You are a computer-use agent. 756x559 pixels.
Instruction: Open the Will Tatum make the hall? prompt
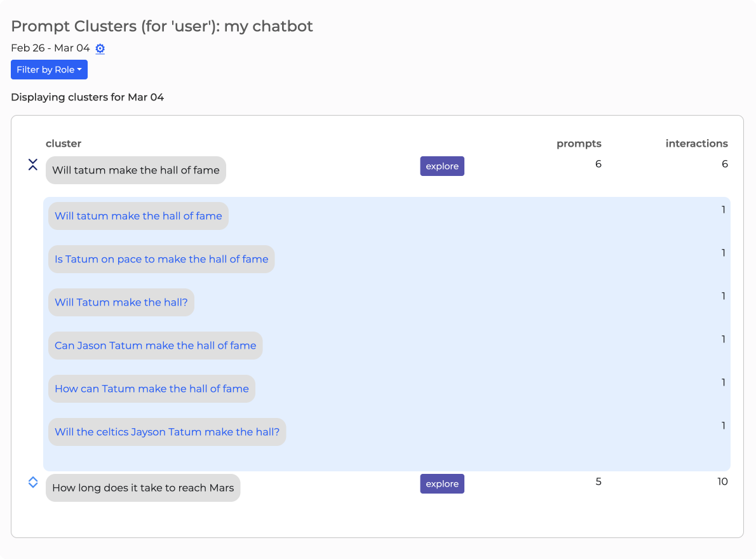tap(121, 302)
